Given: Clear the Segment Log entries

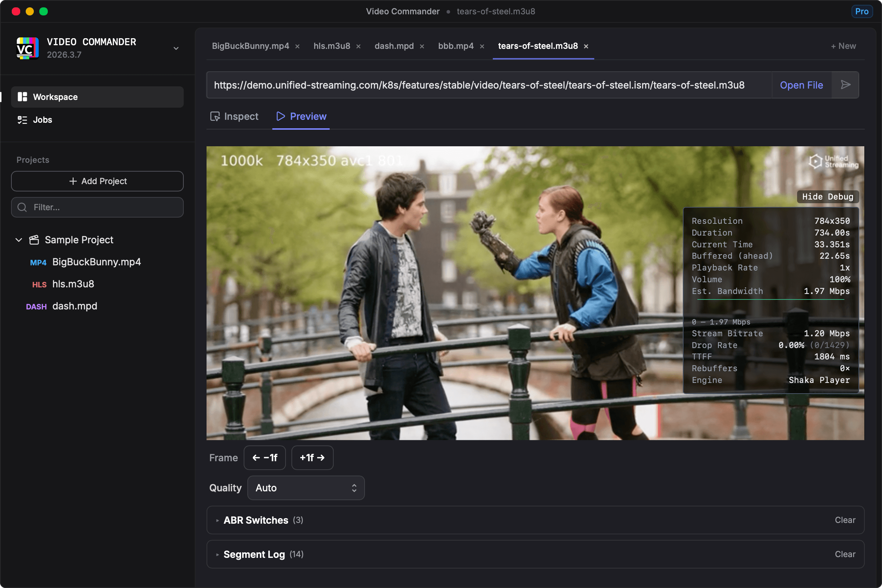Looking at the screenshot, I should click(x=845, y=554).
